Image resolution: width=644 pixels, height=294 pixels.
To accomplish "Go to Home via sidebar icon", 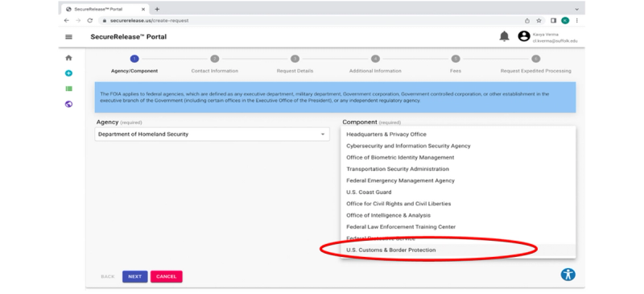I will click(x=68, y=58).
